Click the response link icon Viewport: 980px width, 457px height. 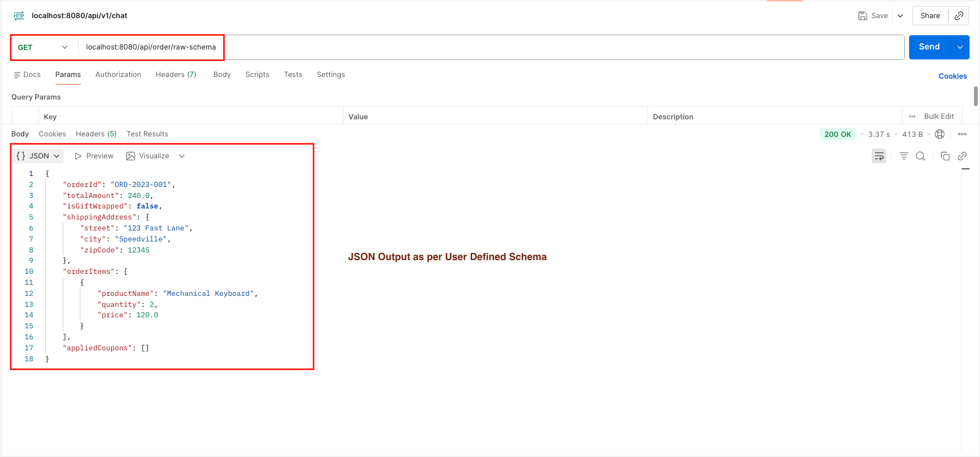(962, 156)
